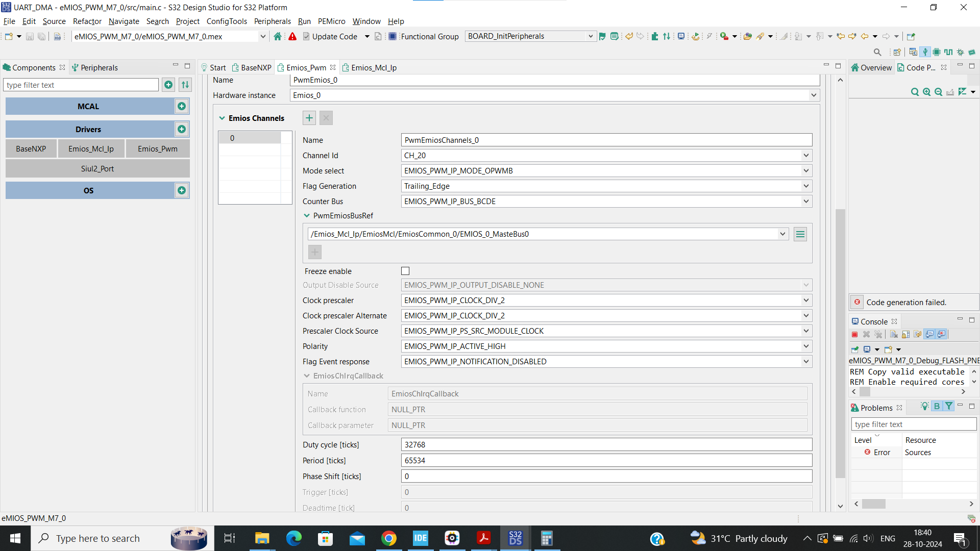Click sort arrows icon beside components filter

(185, 85)
